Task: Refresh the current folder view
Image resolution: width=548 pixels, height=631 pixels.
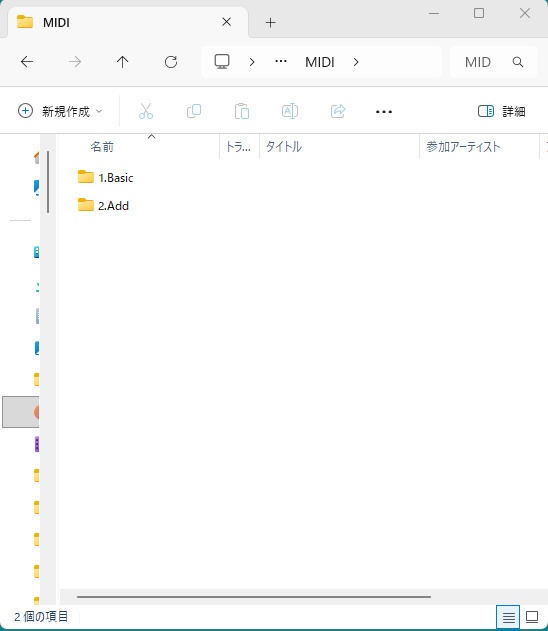Action: coord(171,62)
